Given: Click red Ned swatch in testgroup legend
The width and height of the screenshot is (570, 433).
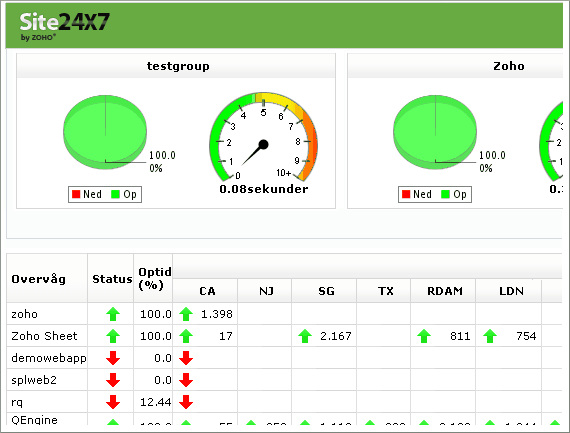Looking at the screenshot, I should click(x=76, y=194).
